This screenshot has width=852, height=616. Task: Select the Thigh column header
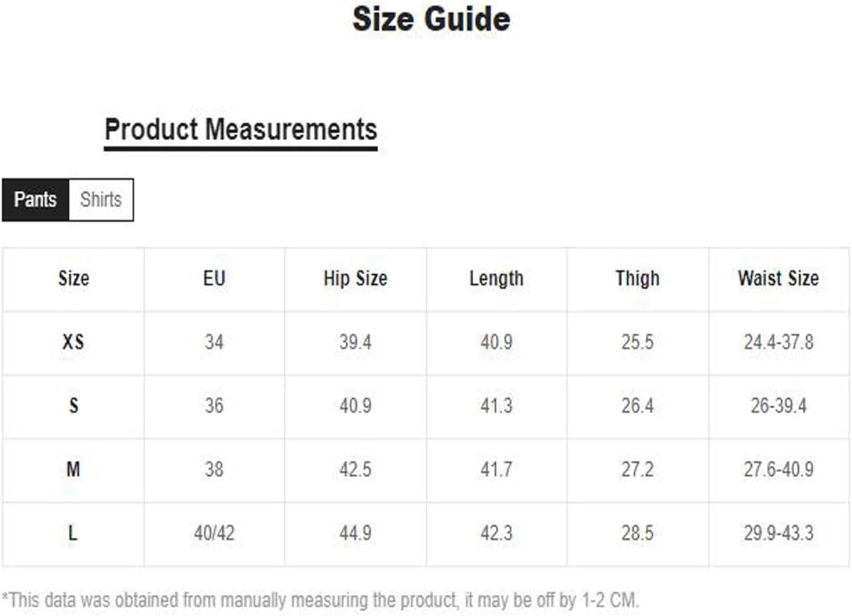tap(637, 279)
